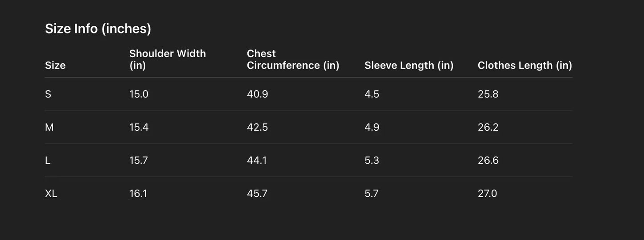Click clothes length value 27.0
644x240 pixels.
click(x=487, y=194)
